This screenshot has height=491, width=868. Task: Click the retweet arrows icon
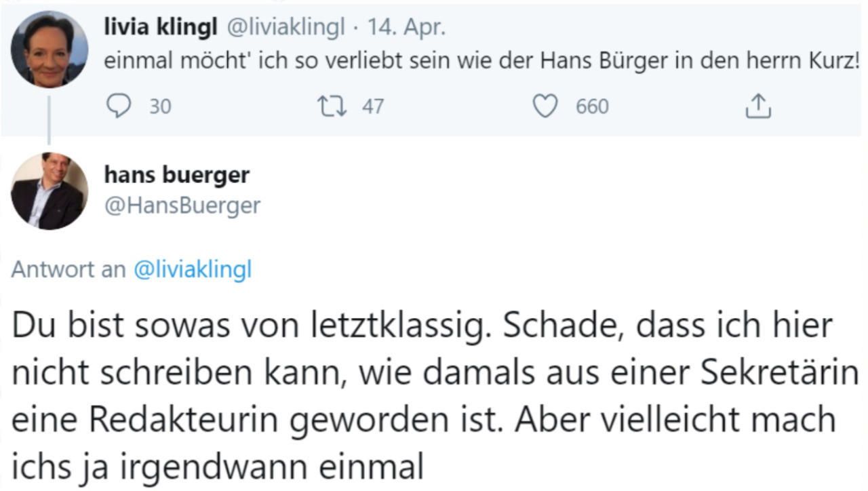click(x=332, y=106)
